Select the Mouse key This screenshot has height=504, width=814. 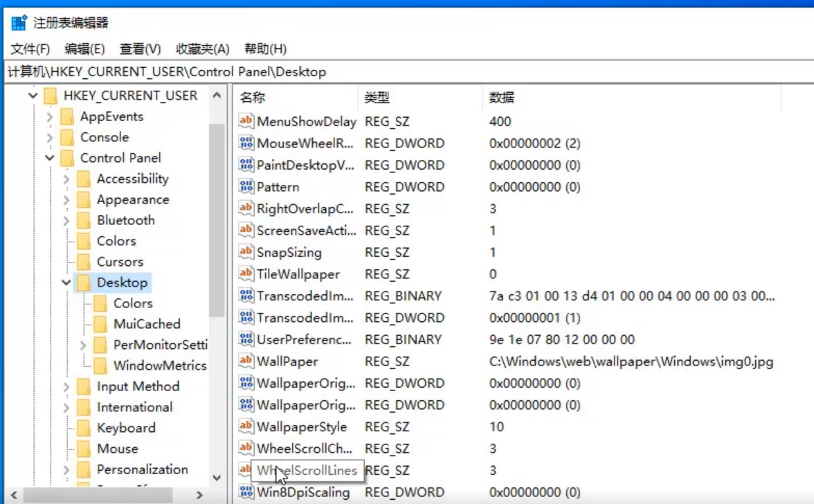point(118,449)
